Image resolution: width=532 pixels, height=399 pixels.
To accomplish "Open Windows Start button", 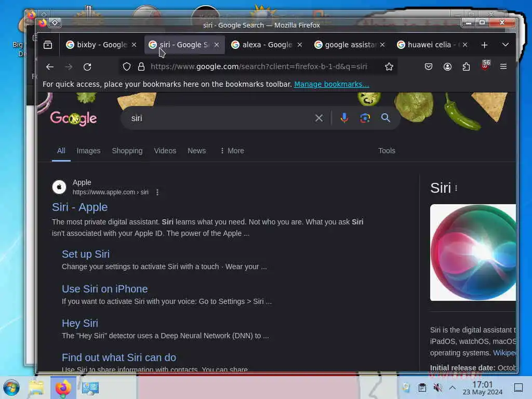I will [x=11, y=388].
